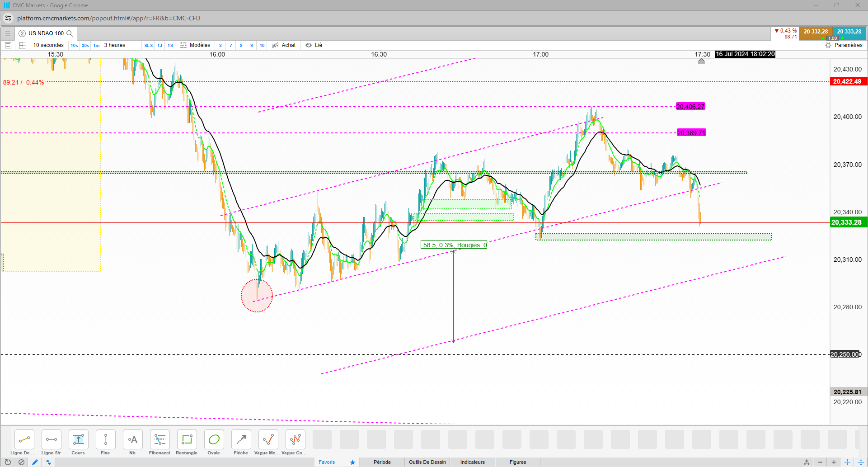The width and height of the screenshot is (868, 467).
Task: Select the Flèche arrow tool
Action: coord(241,443)
